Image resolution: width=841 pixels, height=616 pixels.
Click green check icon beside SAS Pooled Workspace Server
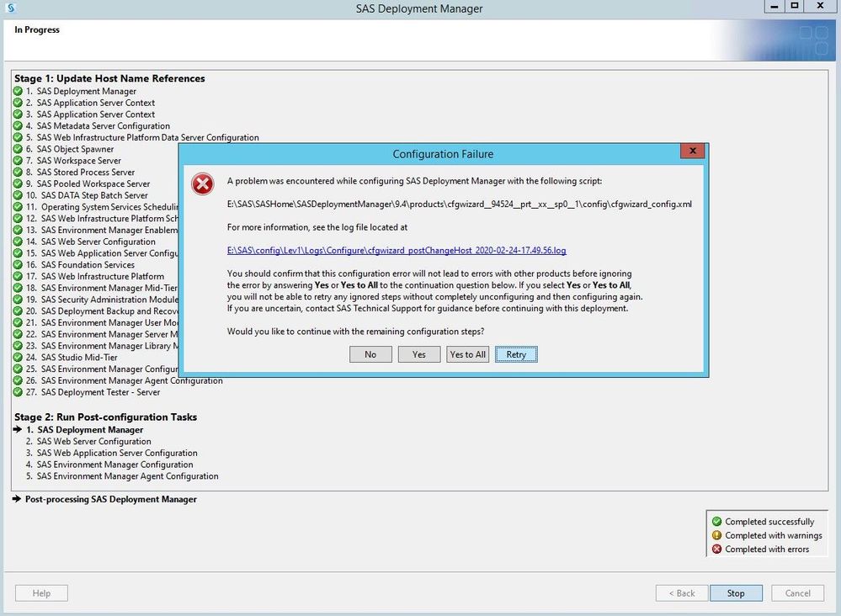pyautogui.click(x=18, y=184)
